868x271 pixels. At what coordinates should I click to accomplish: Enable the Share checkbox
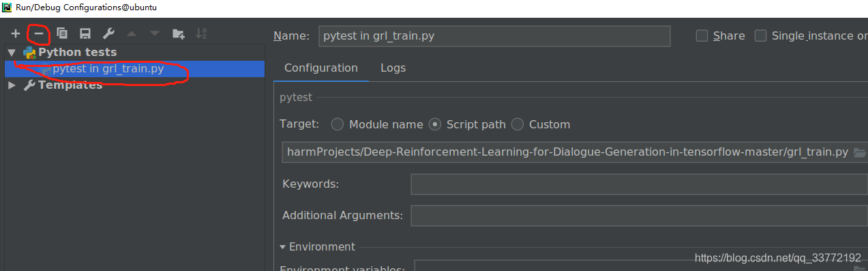click(x=702, y=35)
